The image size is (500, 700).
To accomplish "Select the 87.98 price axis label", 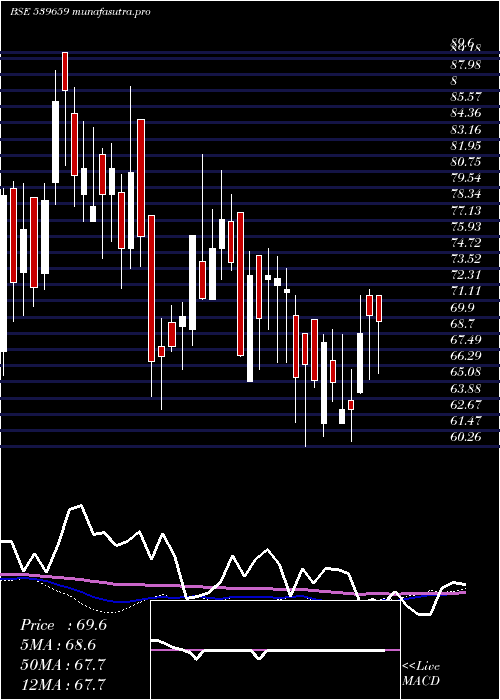I will [466, 65].
